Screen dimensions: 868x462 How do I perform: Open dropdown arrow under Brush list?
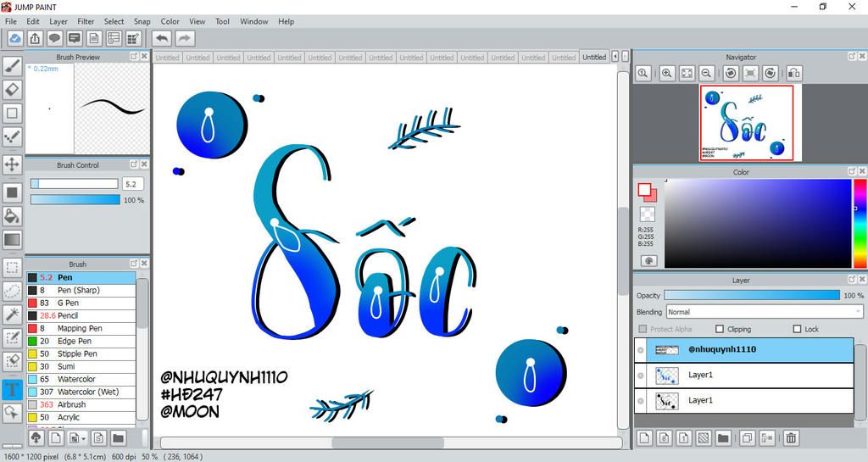click(84, 439)
